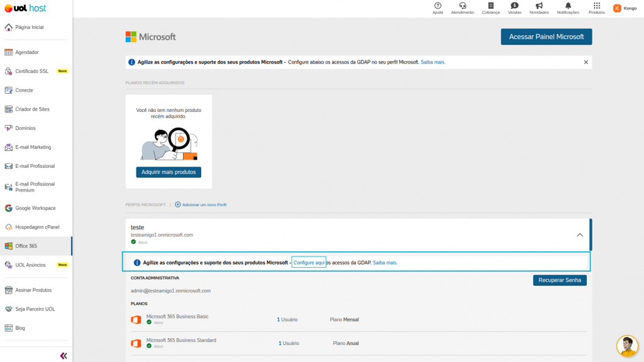Click the Business Standard Office product icon
Viewport: 644px width, 362px height.
click(136, 343)
